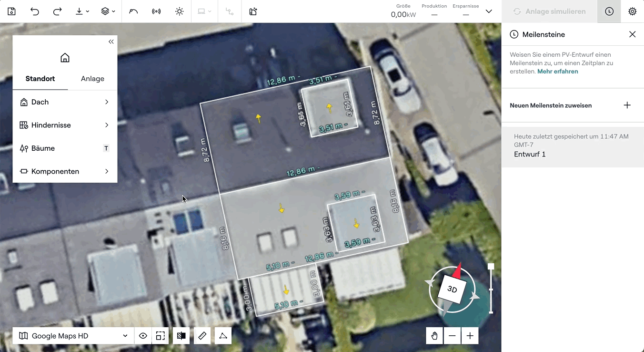The image size is (644, 352).
Task: Switch to the Anlage tab
Action: pos(92,79)
